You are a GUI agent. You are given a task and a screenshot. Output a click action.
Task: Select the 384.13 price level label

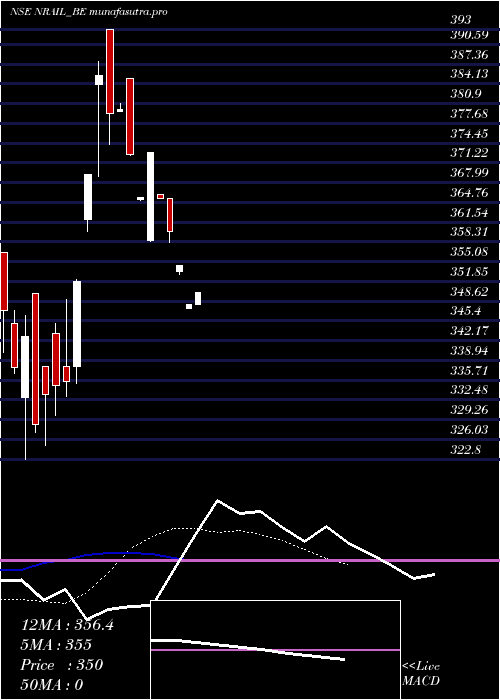(x=469, y=74)
